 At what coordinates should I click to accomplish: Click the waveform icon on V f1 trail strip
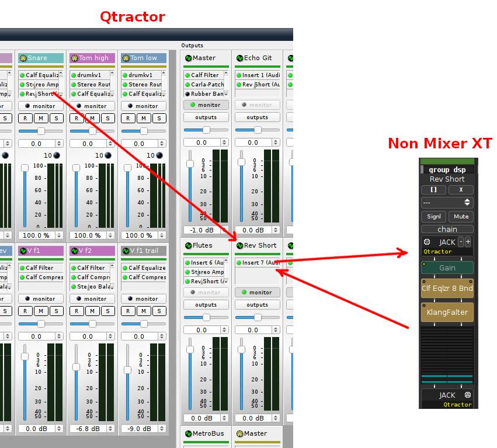pyautogui.click(x=126, y=251)
